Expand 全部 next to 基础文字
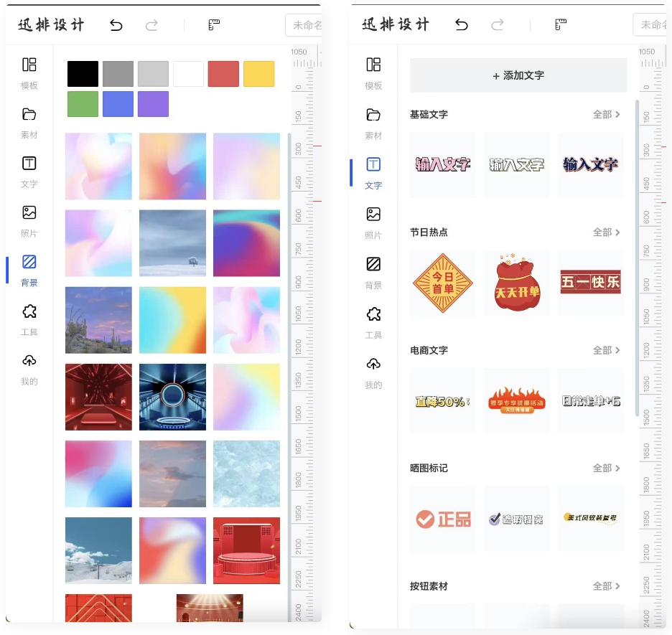This screenshot has width=672, height=635. [x=606, y=115]
